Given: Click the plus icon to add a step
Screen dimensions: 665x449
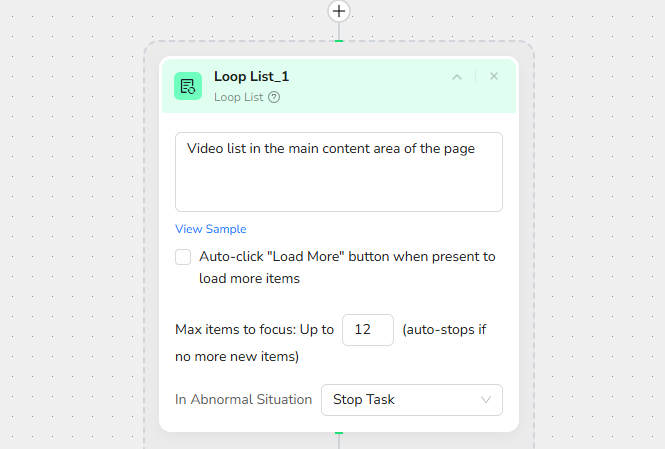Looking at the screenshot, I should 339,11.
